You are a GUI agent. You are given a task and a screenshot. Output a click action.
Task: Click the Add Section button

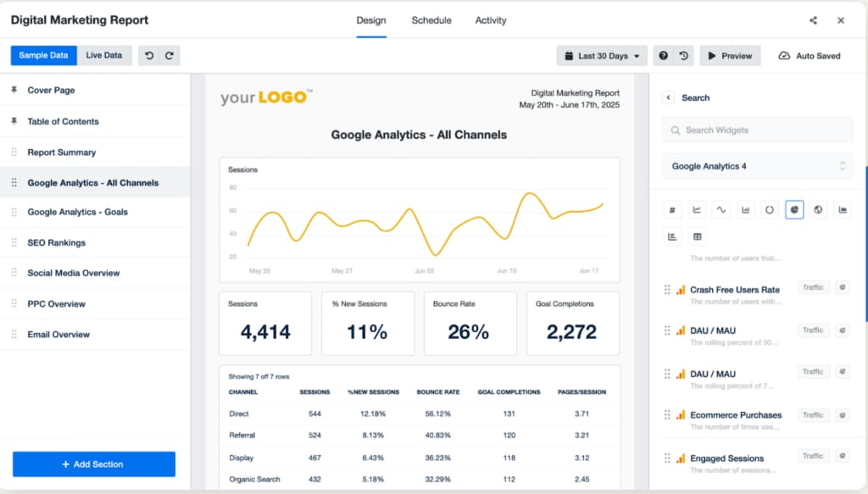(x=94, y=464)
